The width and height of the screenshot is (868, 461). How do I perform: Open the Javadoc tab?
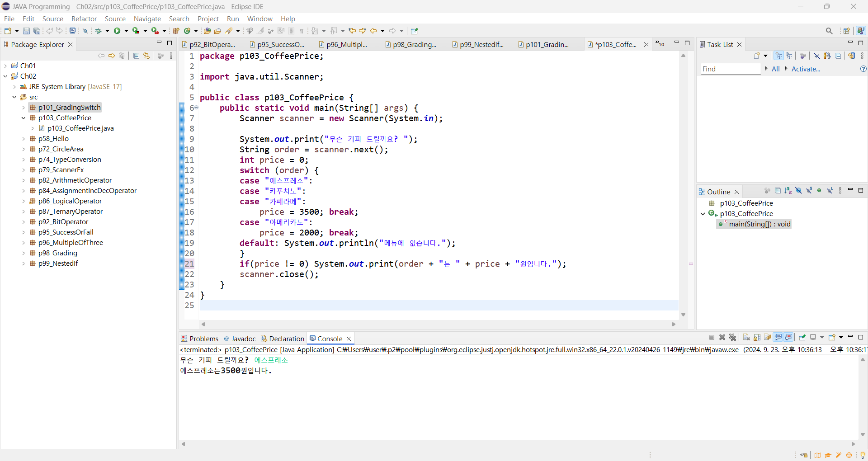[240, 339]
